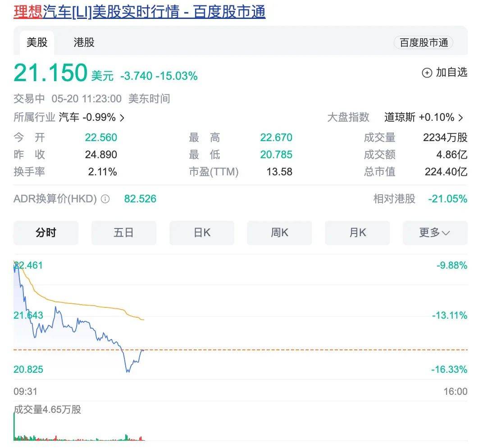This screenshot has width=483, height=448.
Task: Click the info icon beside ADR换算价(HKD)
Action: coord(105,199)
